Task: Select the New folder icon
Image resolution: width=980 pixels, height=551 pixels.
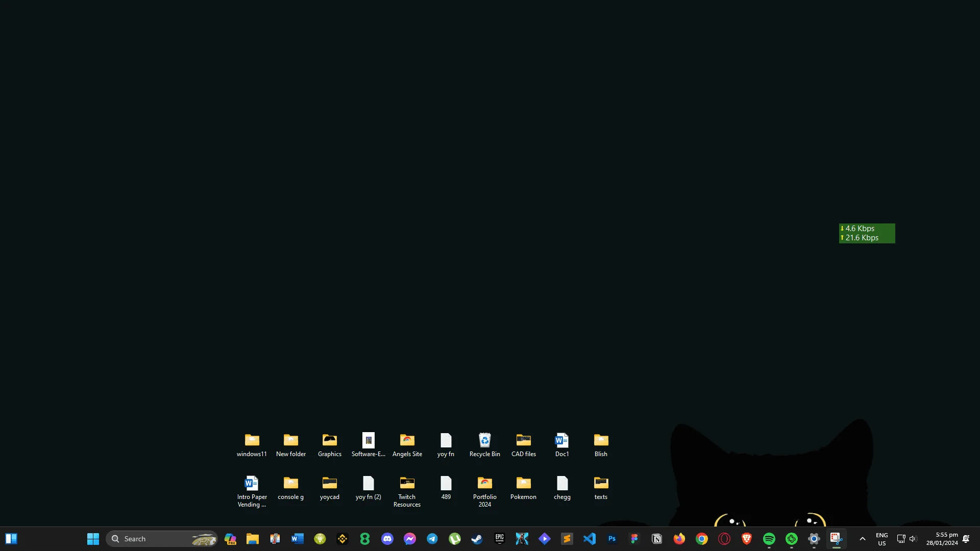Action: (291, 445)
